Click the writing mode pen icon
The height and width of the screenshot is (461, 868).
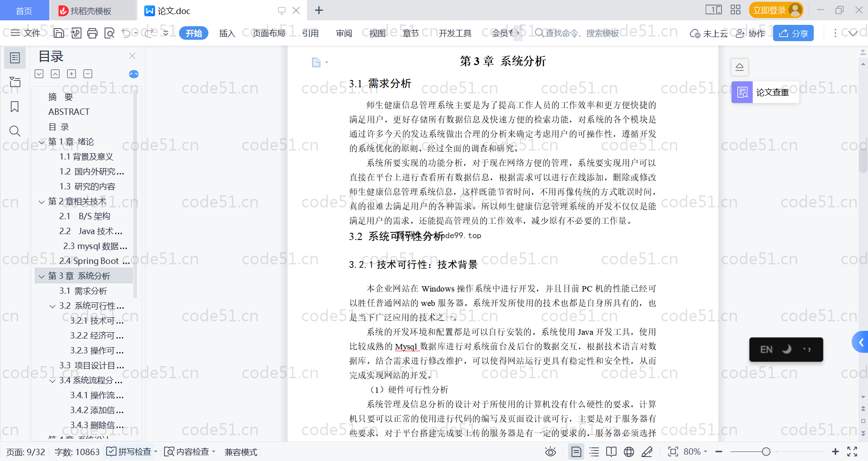click(x=647, y=452)
